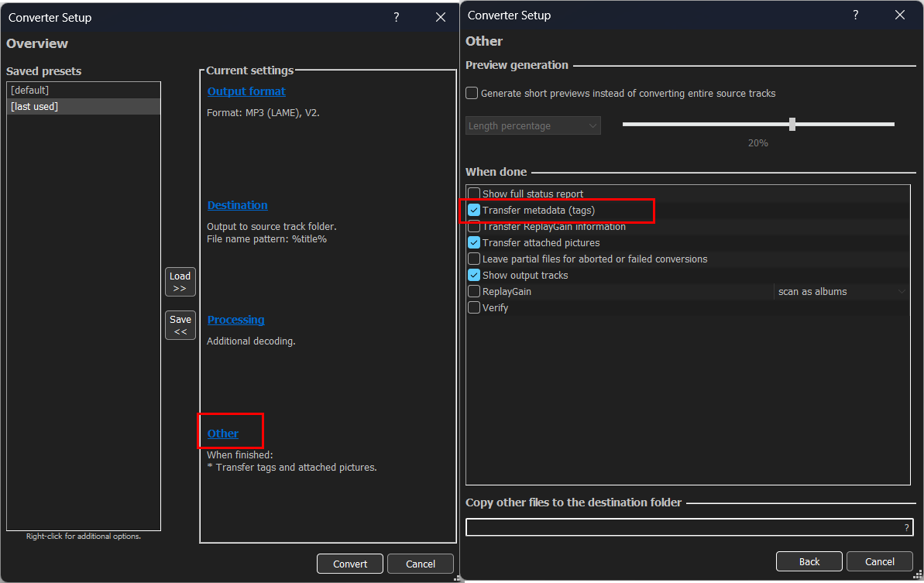This screenshot has width=924, height=583.
Task: Cancel the Overview Converter Setup dialog
Action: (x=420, y=564)
